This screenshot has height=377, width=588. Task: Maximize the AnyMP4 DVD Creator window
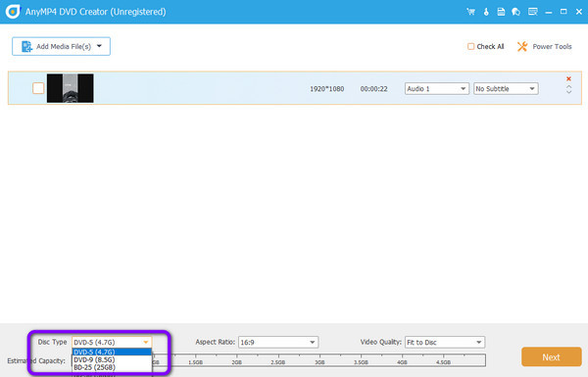[563, 12]
